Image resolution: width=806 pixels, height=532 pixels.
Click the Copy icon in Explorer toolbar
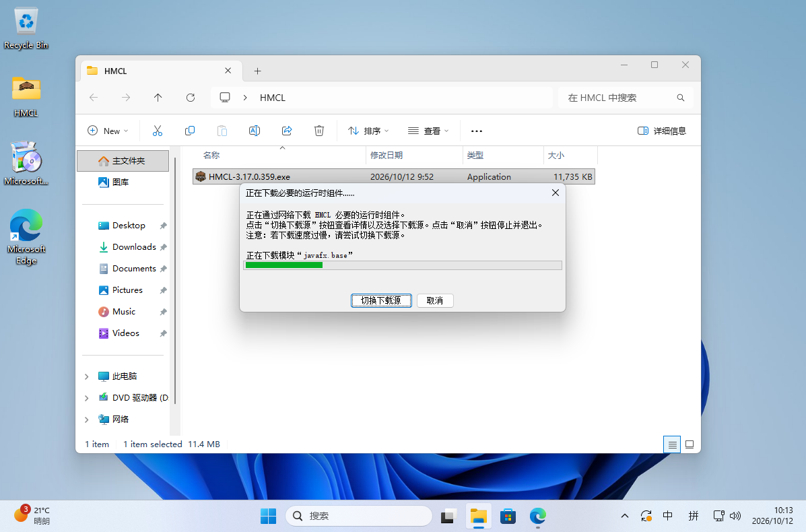pos(190,131)
